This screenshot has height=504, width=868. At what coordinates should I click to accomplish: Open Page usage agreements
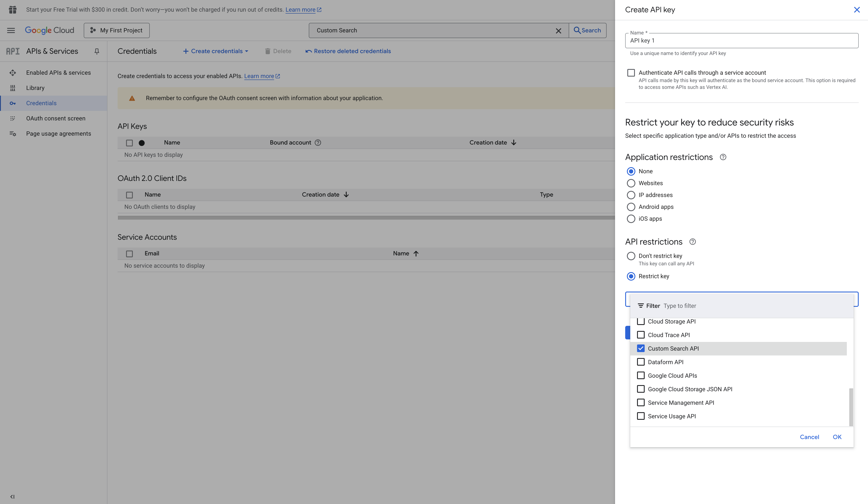[x=59, y=134]
